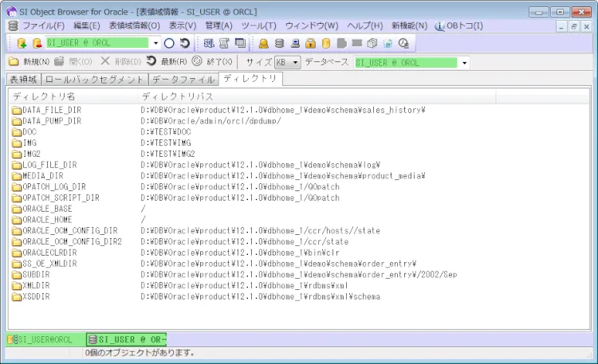The height and width of the screenshot is (364, 598).
Task: Expand the データベース selection dropdown
Action: pyautogui.click(x=465, y=62)
